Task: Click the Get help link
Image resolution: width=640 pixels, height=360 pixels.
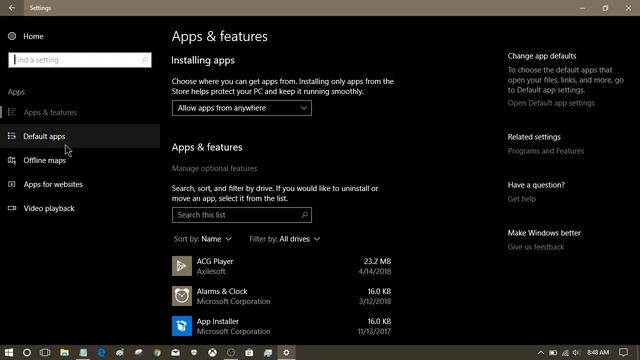Action: click(x=522, y=199)
